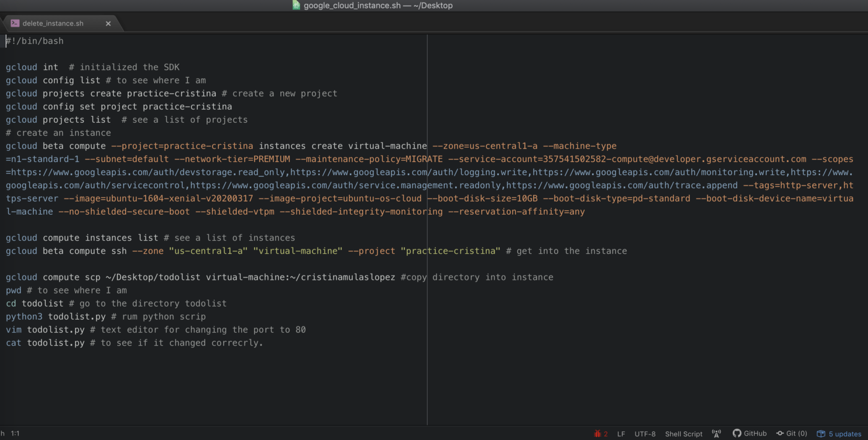Click the blue package icon next to updates

(821, 433)
